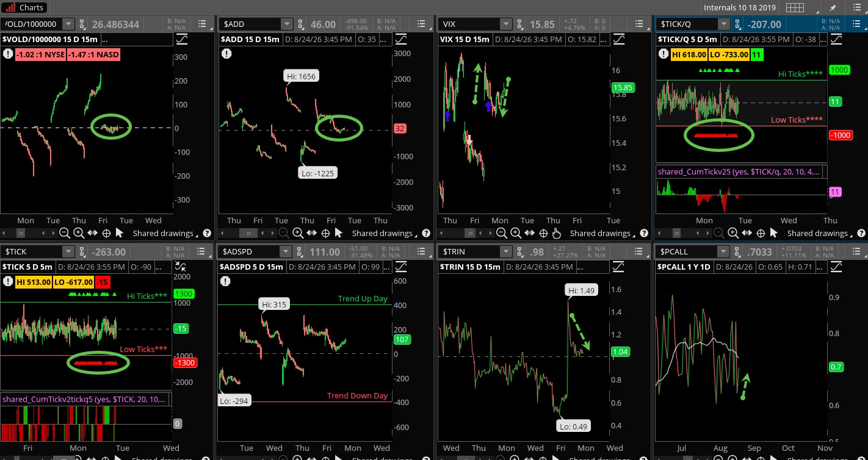This screenshot has height=460, width=868.
Task: Open help icon below the $VOLD chart
Action: coord(207,233)
